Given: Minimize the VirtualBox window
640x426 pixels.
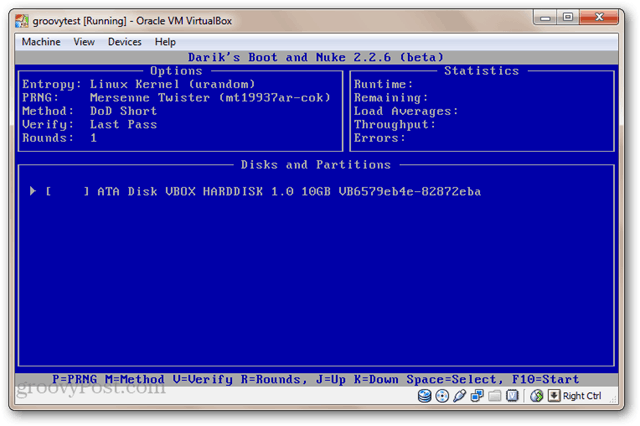Looking at the screenshot, I should click(x=545, y=17).
